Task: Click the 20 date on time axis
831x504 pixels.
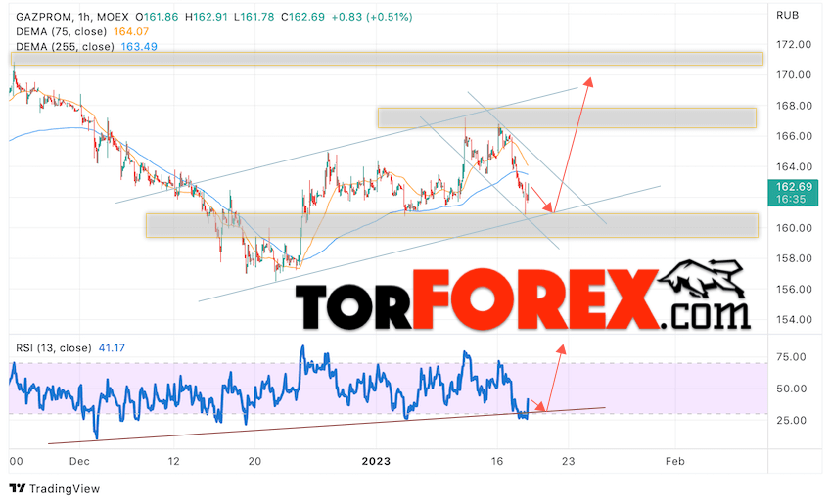Action: tap(254, 461)
